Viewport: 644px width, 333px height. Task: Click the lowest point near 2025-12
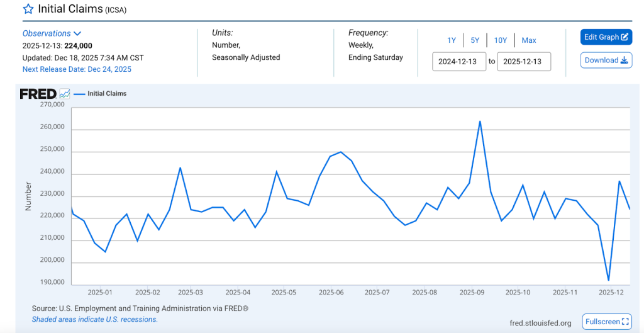coord(608,280)
